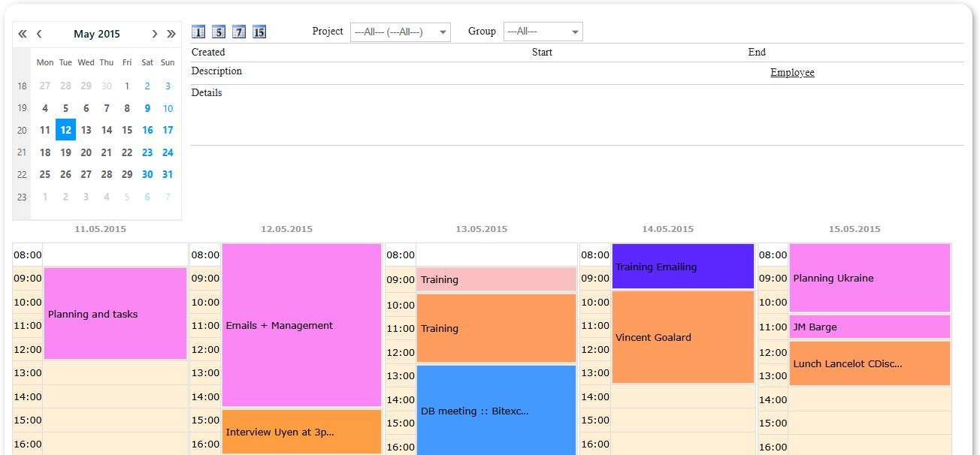Image resolution: width=980 pixels, height=455 pixels.
Task: Click the Created field label
Action: [x=208, y=52]
